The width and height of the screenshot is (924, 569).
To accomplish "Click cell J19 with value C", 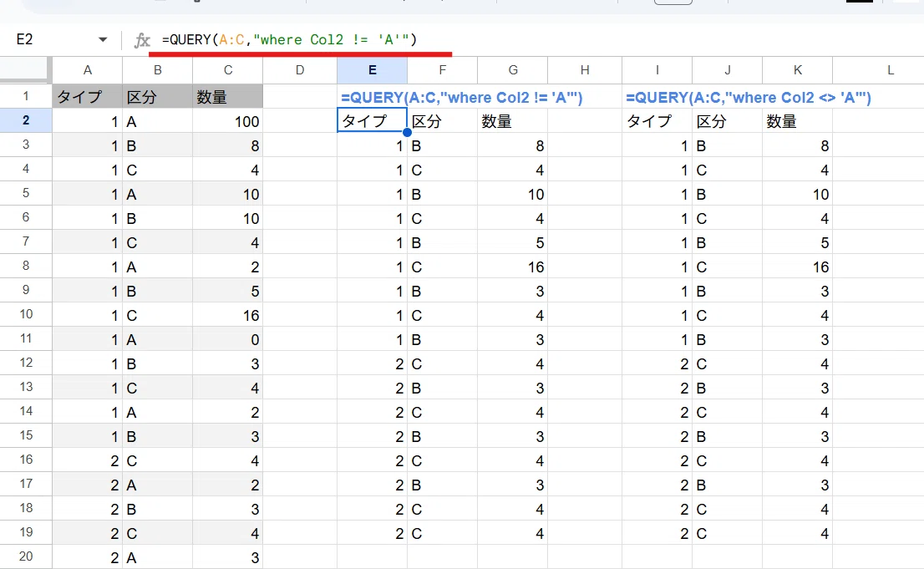I will (727, 533).
